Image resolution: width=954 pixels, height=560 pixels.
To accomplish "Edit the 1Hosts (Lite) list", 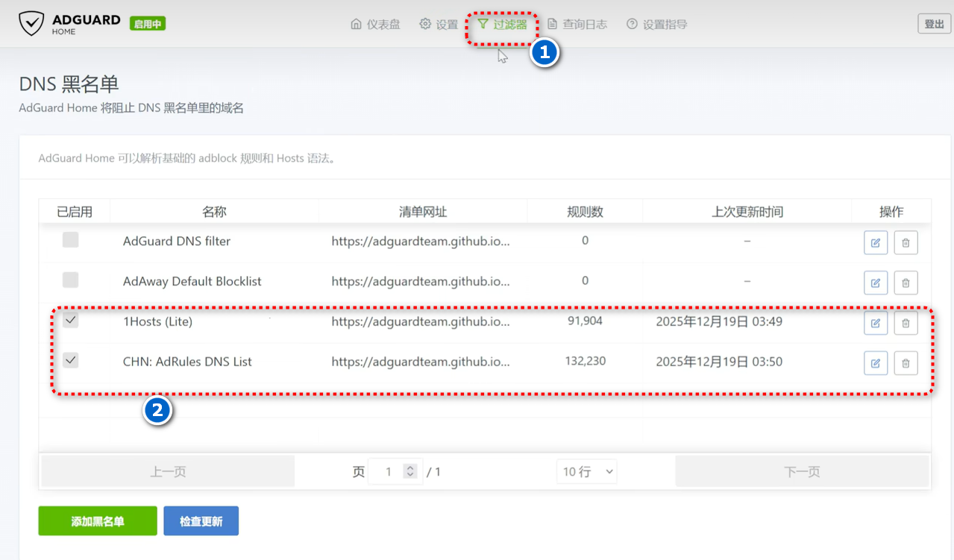I will (x=876, y=323).
